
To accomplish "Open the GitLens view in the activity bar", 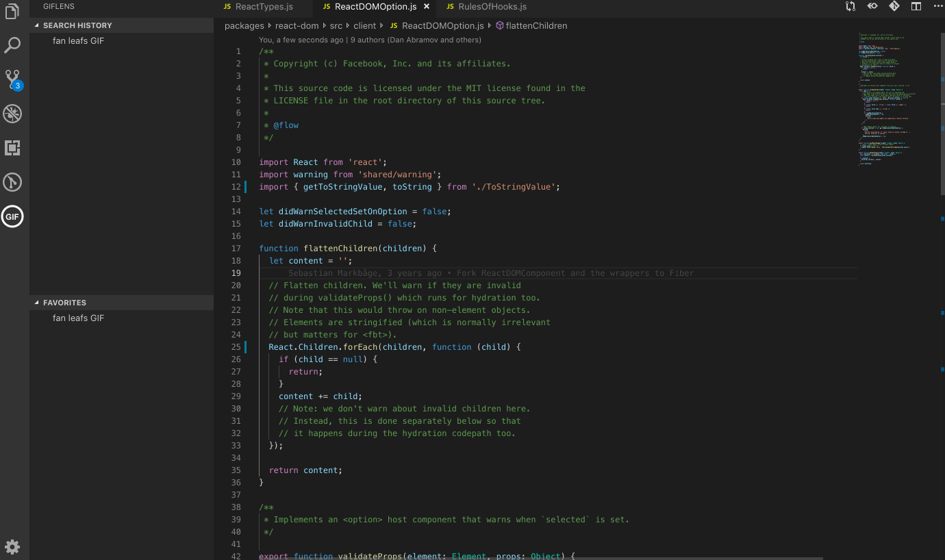I will [12, 182].
